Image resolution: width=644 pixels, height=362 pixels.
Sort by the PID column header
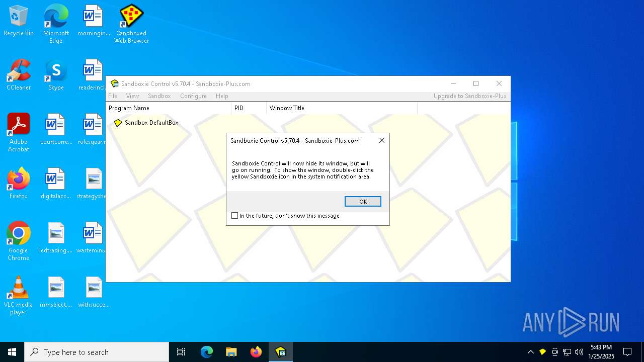coord(249,108)
